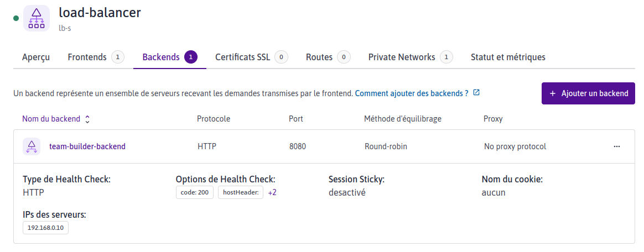Open the team-builder-backend name link

[x=87, y=146]
